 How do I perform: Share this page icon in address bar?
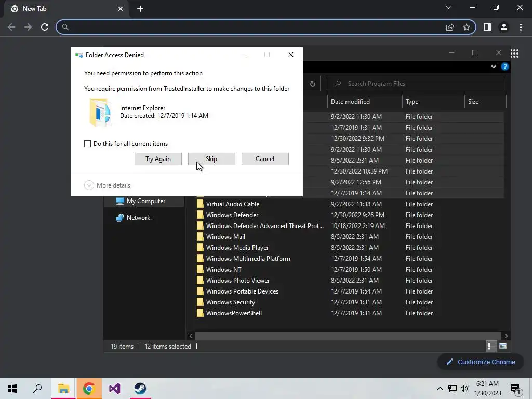pyautogui.click(x=450, y=27)
